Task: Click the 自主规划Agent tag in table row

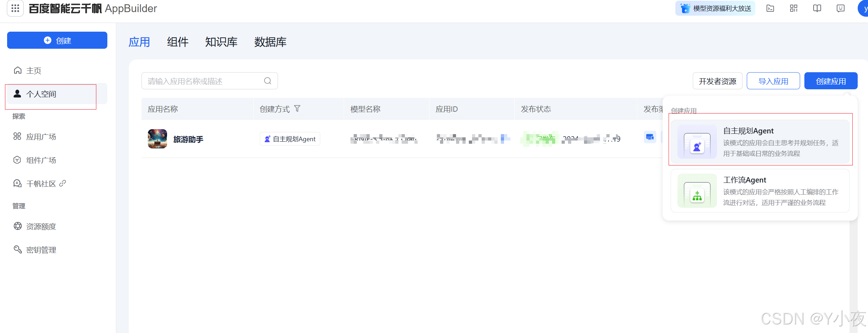Action: [x=290, y=139]
